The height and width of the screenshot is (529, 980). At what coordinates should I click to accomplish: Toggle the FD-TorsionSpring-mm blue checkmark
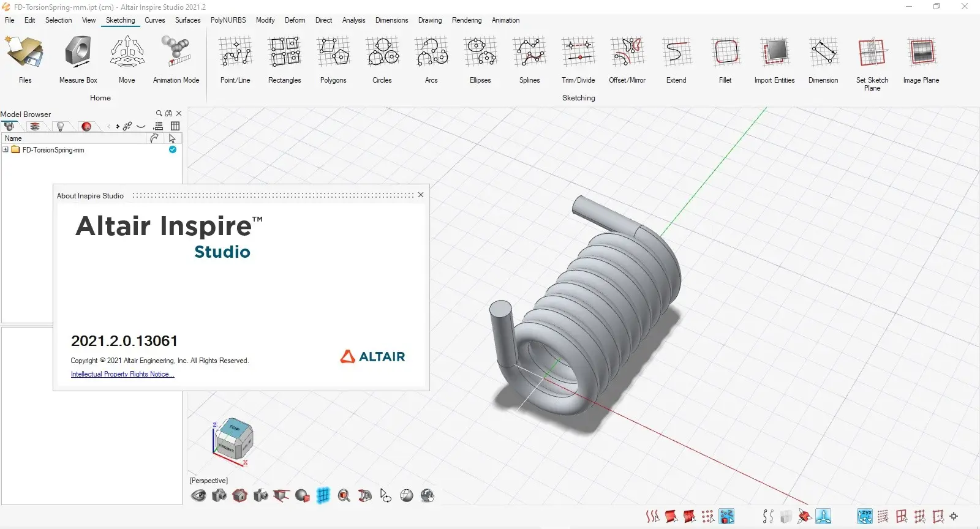click(173, 150)
